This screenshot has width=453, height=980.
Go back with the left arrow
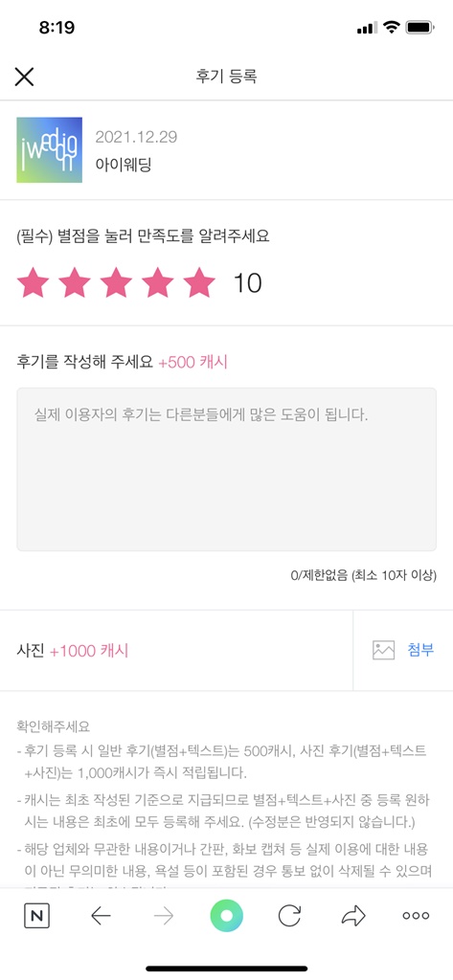pos(101,916)
